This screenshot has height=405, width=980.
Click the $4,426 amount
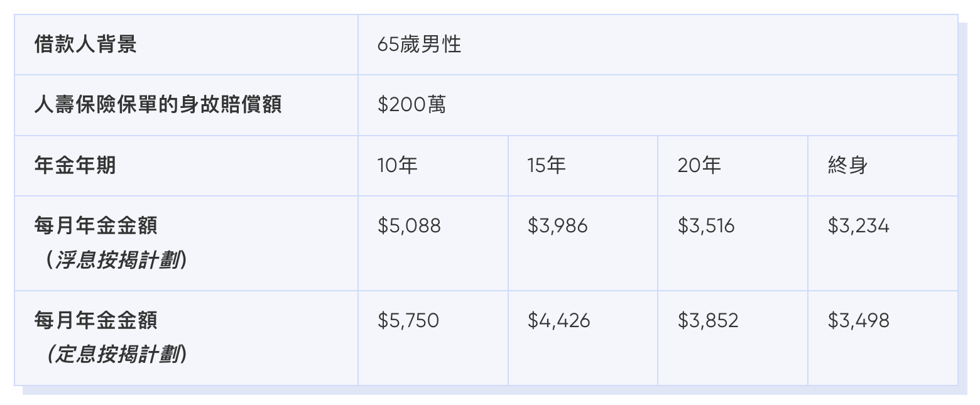click(x=558, y=321)
